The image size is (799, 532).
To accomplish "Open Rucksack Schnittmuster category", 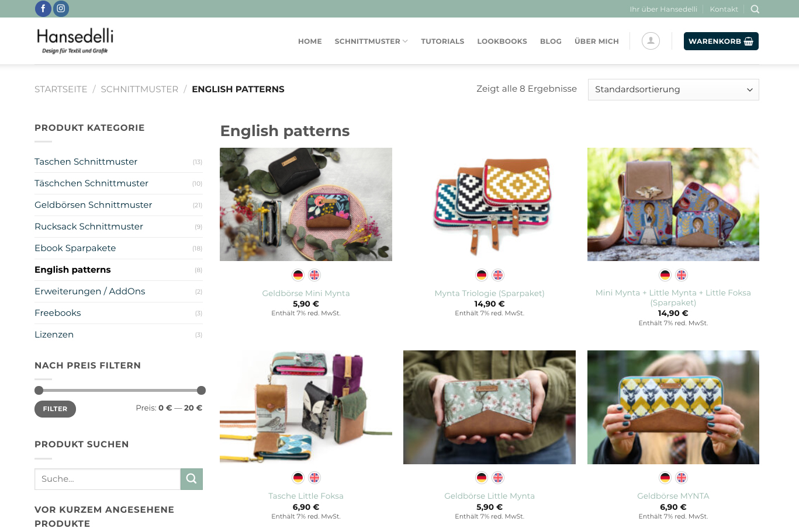I will click(x=89, y=227).
